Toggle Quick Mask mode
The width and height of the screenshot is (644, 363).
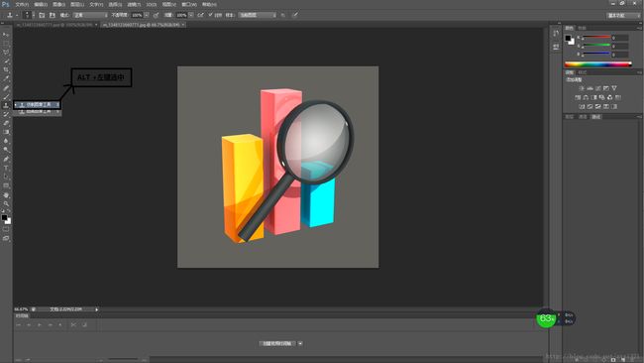(x=6, y=229)
